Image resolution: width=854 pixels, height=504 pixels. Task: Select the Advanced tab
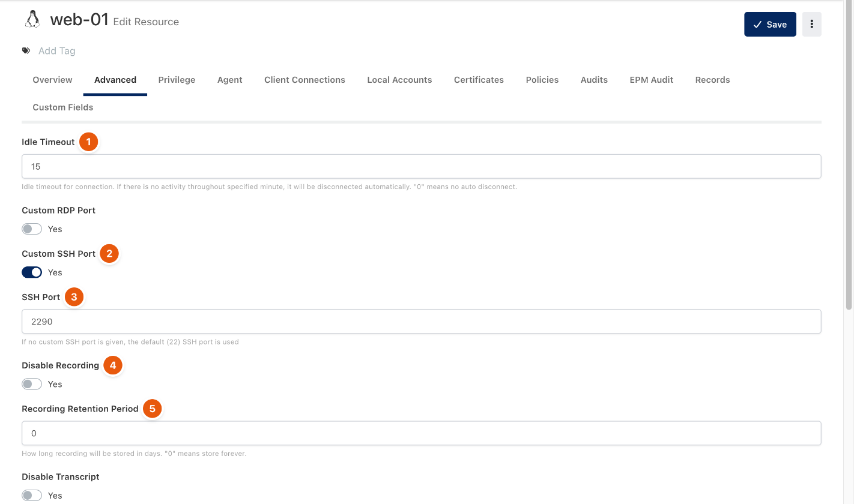coord(115,80)
